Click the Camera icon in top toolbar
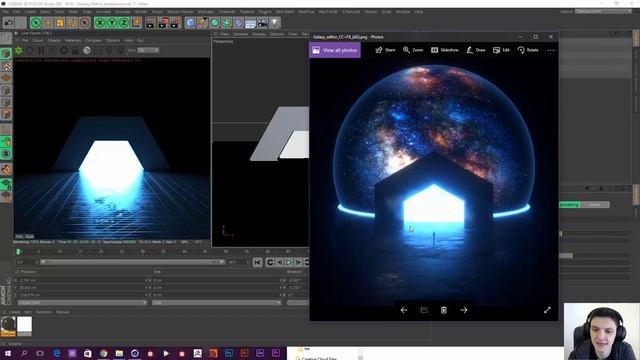Viewport: 640px width, 360px height. (262, 23)
